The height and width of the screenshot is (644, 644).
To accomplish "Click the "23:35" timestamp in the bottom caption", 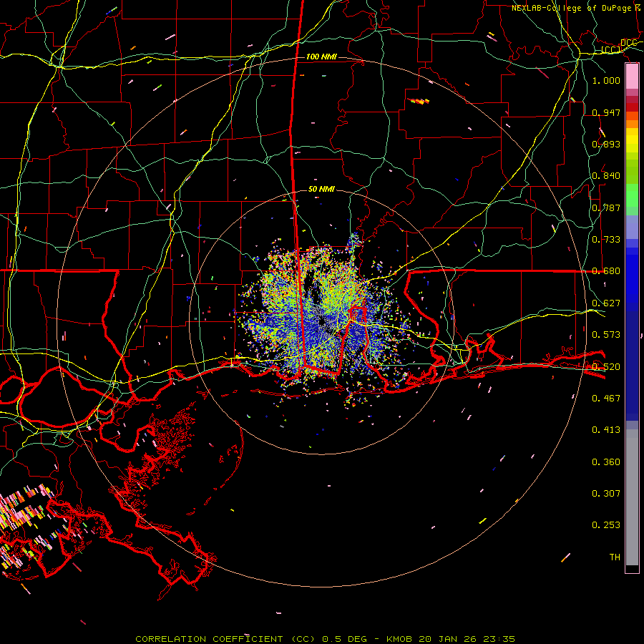I will [x=497, y=639].
